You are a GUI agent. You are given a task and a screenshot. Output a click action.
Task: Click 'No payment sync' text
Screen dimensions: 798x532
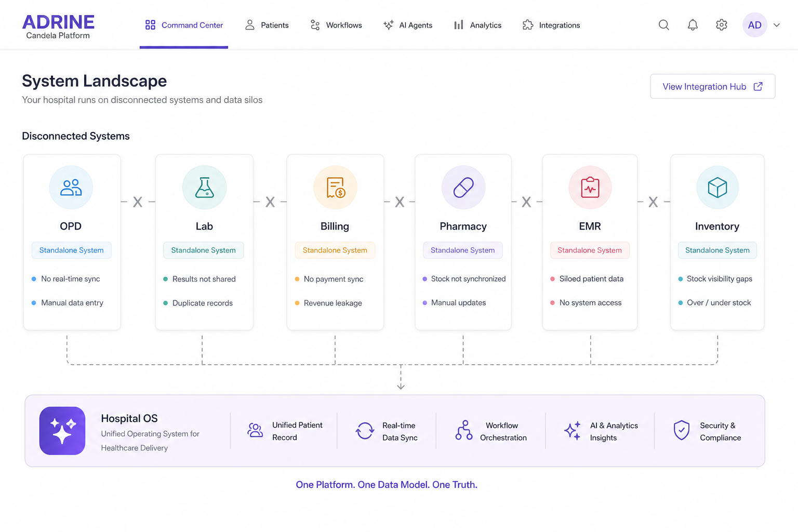[x=334, y=279]
